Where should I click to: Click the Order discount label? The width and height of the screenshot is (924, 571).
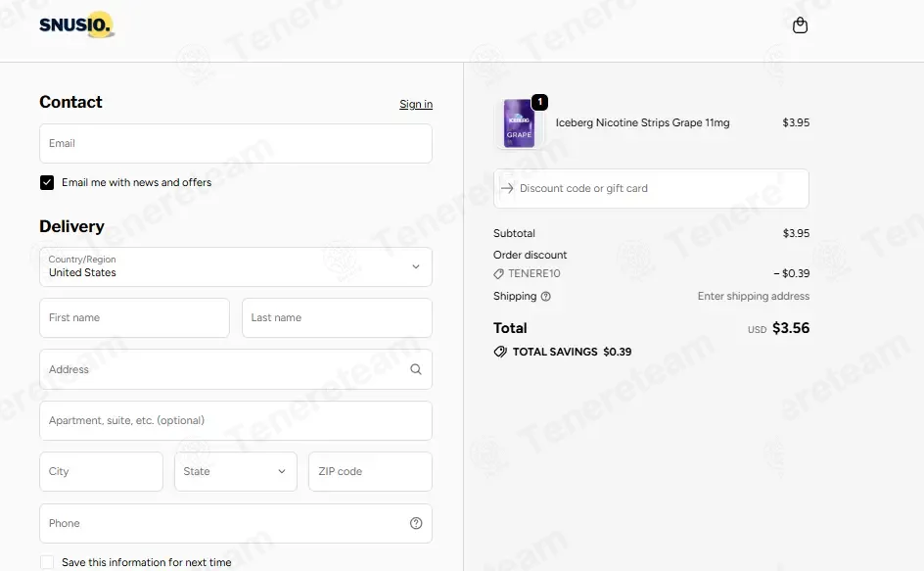(530, 255)
